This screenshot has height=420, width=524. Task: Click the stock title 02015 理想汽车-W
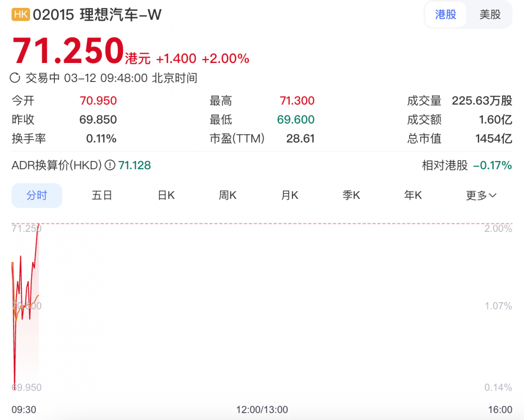[x=97, y=15]
